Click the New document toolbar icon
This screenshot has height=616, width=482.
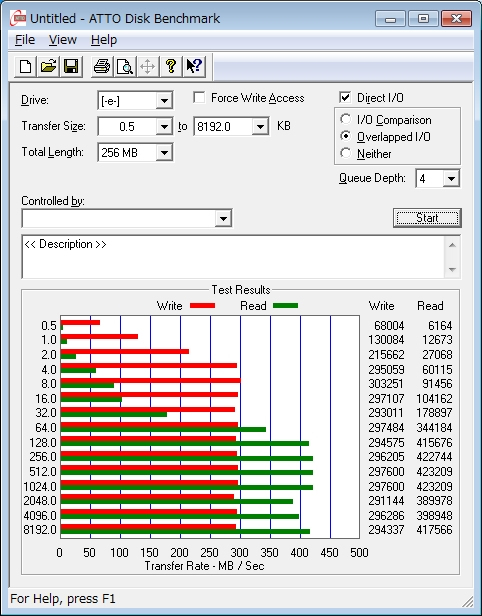(26, 66)
